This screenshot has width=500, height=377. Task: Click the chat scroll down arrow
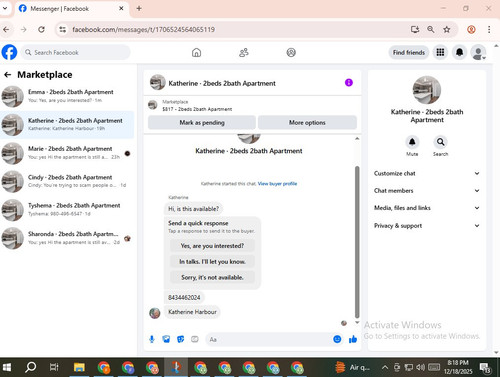[x=357, y=322]
